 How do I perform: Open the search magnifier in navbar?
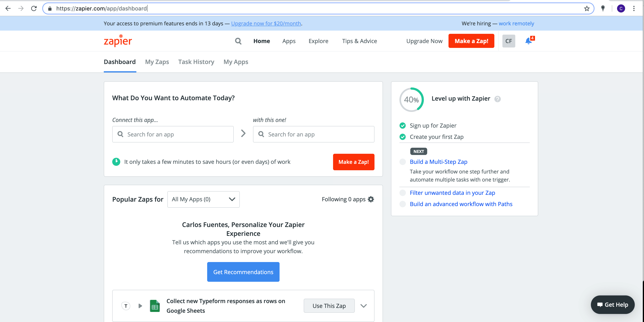click(x=238, y=41)
